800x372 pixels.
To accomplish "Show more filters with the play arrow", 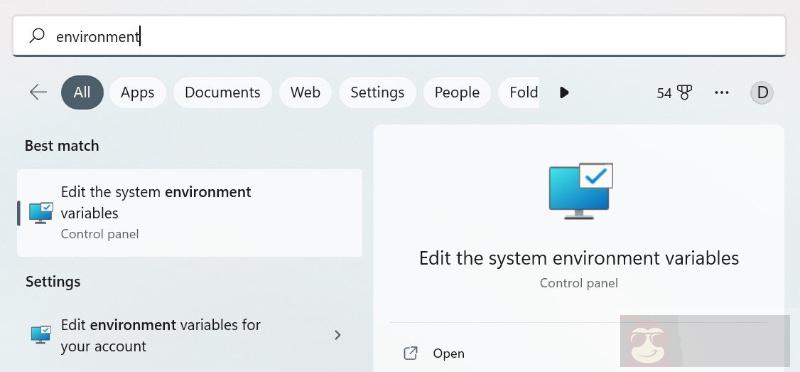I will tap(564, 92).
